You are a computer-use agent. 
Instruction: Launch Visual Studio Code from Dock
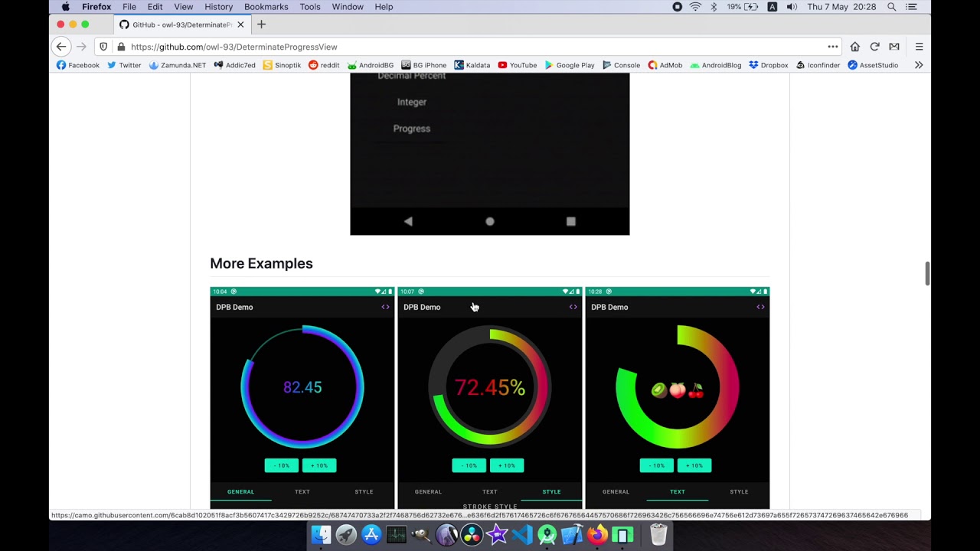pyautogui.click(x=522, y=534)
